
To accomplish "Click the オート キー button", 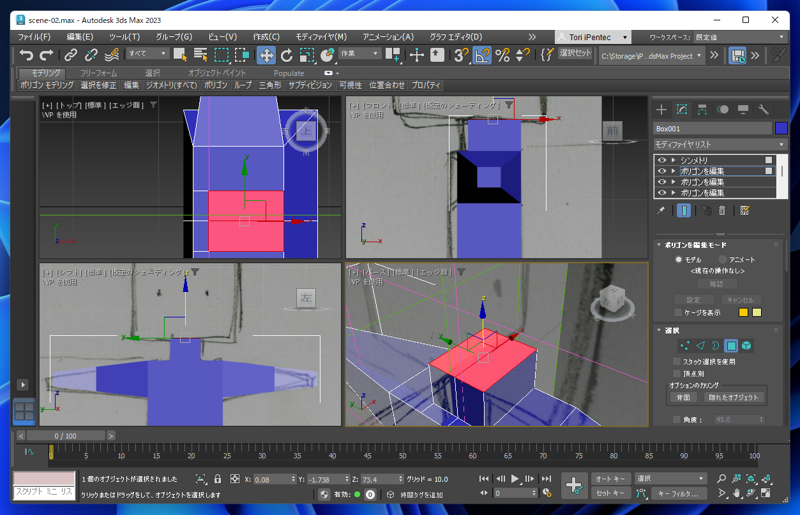I will pyautogui.click(x=610, y=479).
